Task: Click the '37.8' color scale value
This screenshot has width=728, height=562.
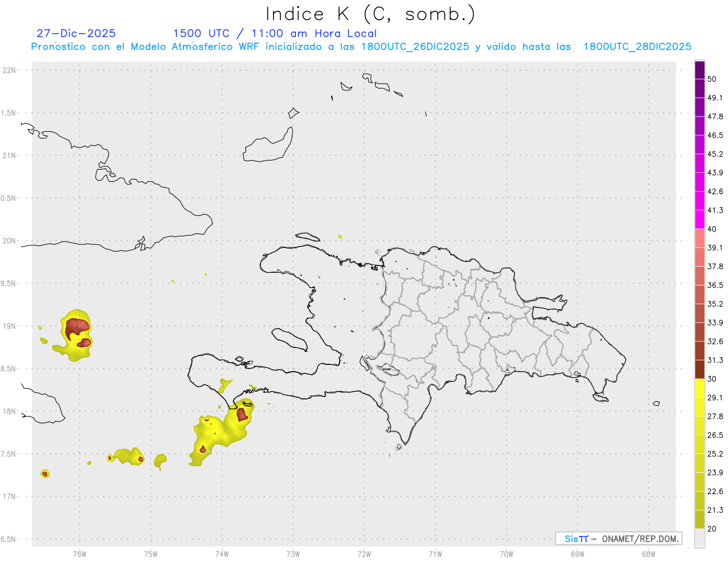Action: tap(715, 266)
